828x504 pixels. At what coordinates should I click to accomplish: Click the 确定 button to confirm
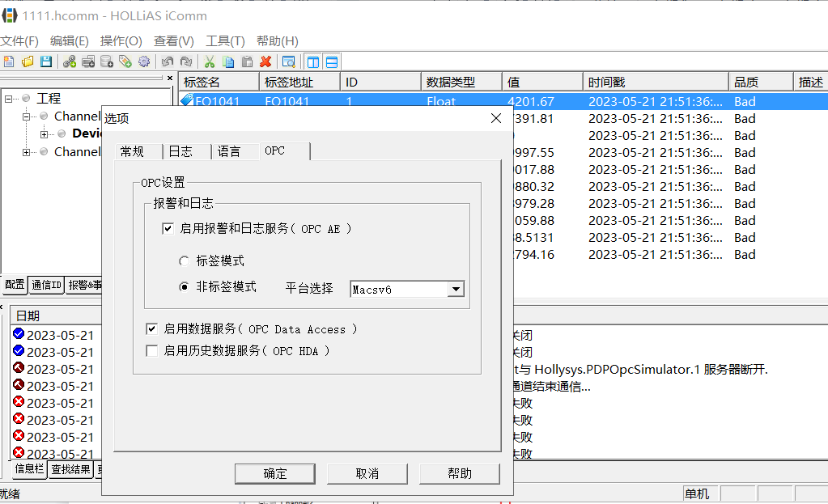274,474
